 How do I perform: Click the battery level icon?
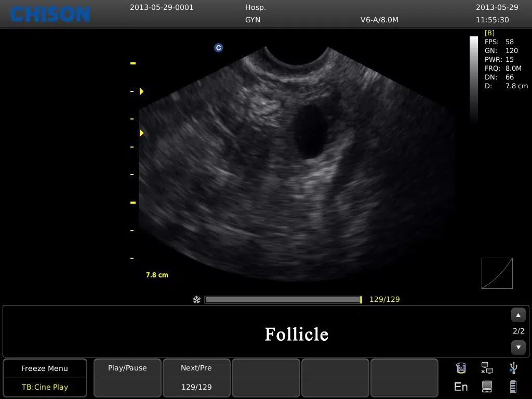click(x=513, y=387)
